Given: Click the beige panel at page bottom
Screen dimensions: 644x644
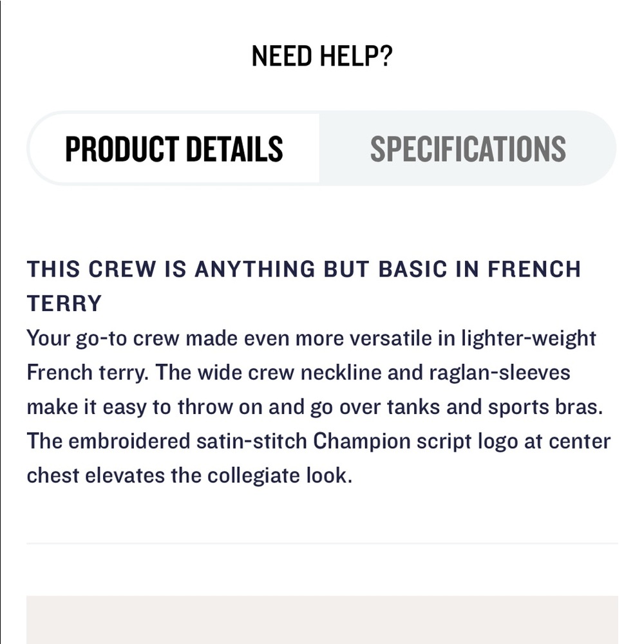Looking at the screenshot, I should point(322,621).
